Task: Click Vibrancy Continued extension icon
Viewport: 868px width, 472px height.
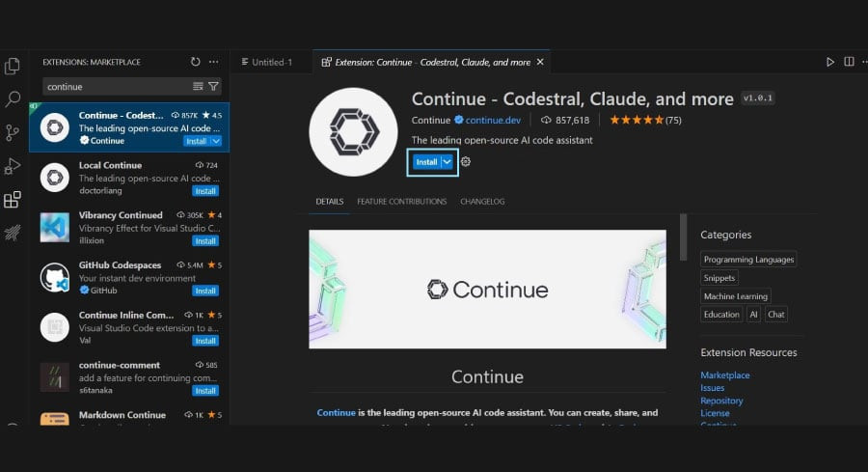Action: click(54, 227)
